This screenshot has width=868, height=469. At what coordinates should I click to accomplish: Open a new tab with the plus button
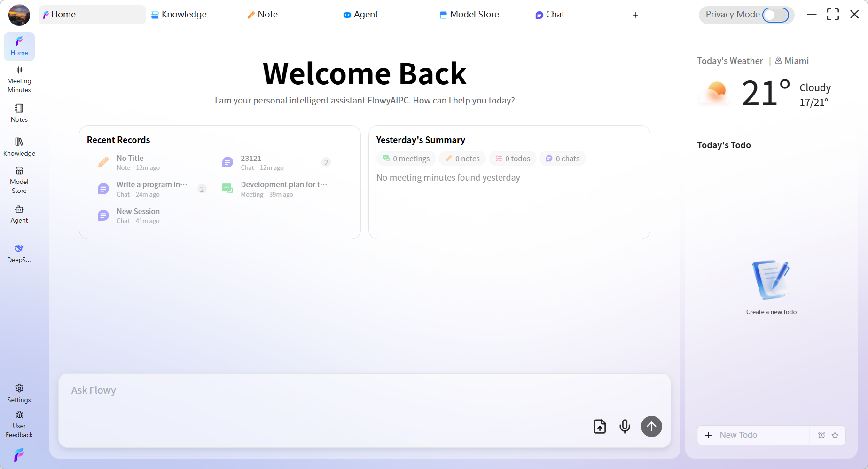tap(635, 15)
